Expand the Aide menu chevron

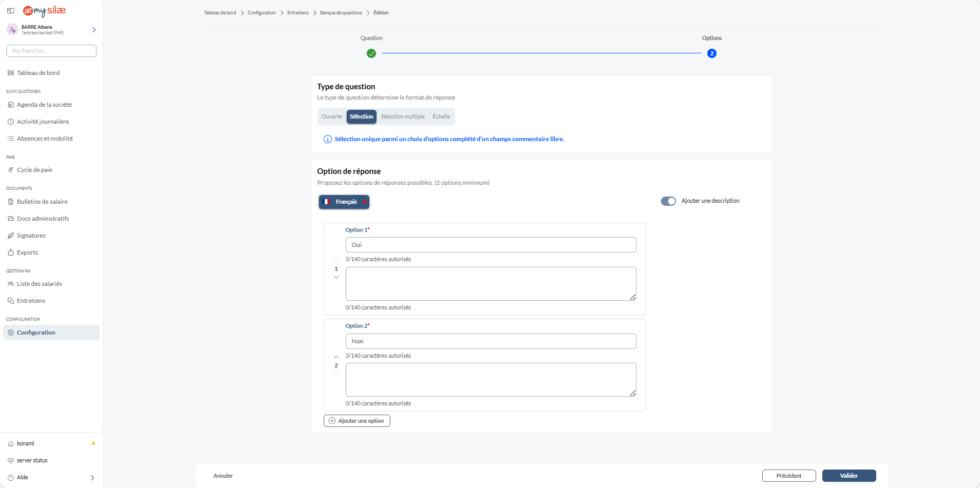point(92,477)
